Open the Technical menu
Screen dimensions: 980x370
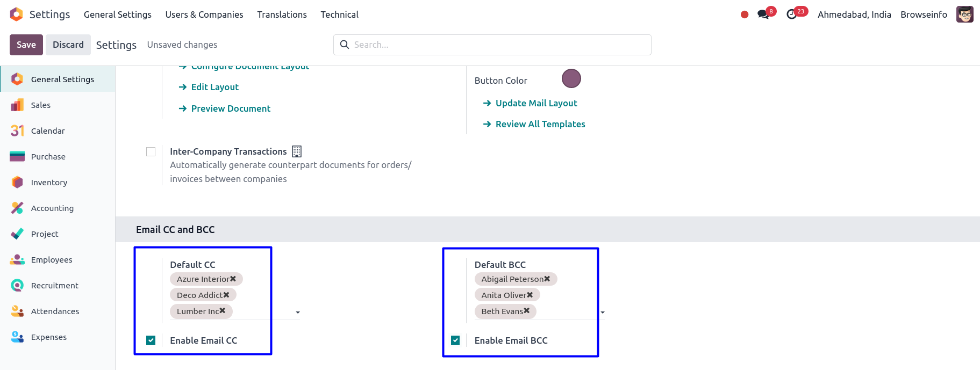tap(339, 14)
